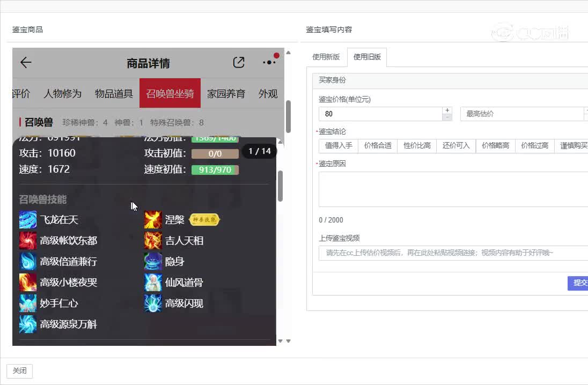The height and width of the screenshot is (385, 588).
Task: Switch to the 召唤兽坐骑 tab
Action: [x=170, y=93]
